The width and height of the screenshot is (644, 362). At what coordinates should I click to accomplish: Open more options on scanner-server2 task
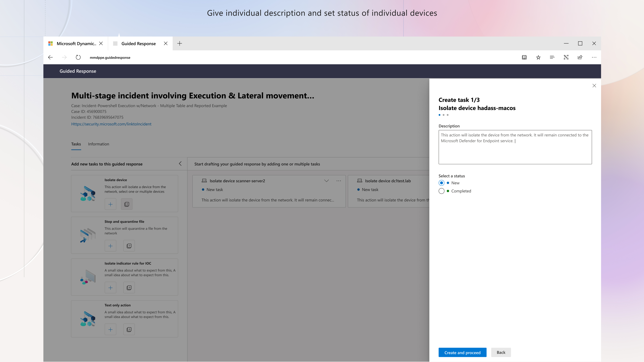339,181
